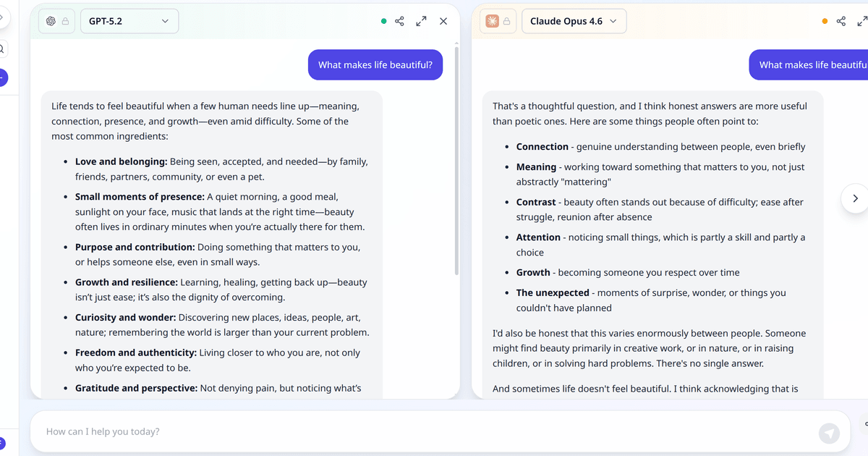The width and height of the screenshot is (868, 456).
Task: Click the right chevron to scroll panels
Action: (x=855, y=198)
